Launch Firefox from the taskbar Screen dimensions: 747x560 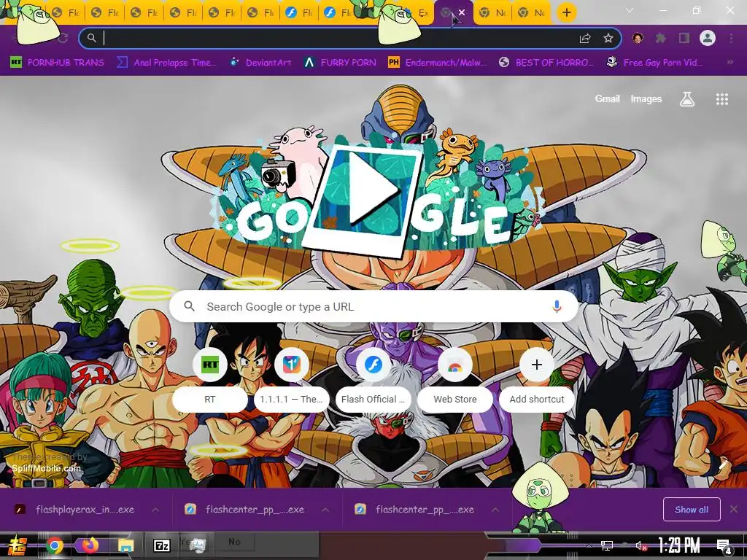tap(90, 545)
